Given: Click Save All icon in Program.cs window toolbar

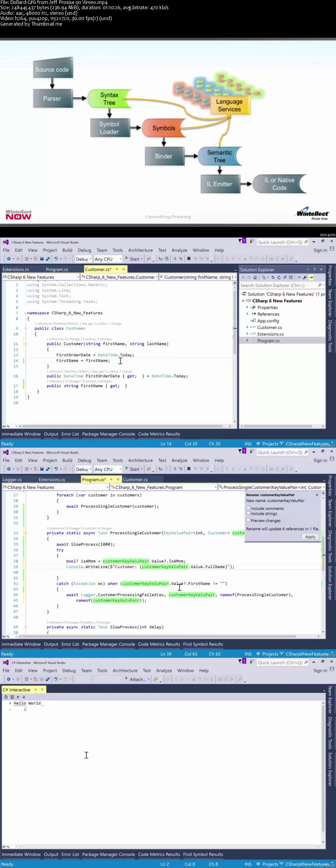Looking at the screenshot, I should click(48, 469).
